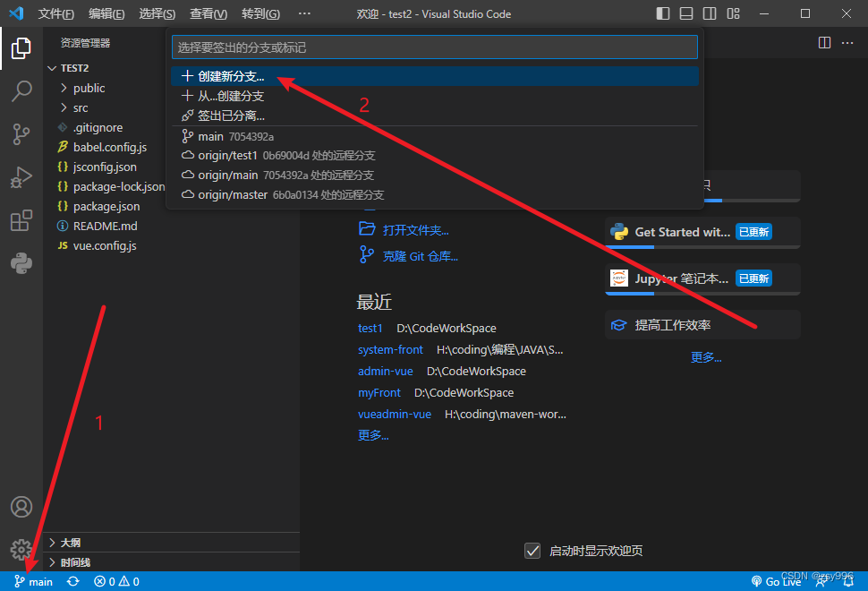Select 创建新分支... option
868x591 pixels.
point(435,76)
